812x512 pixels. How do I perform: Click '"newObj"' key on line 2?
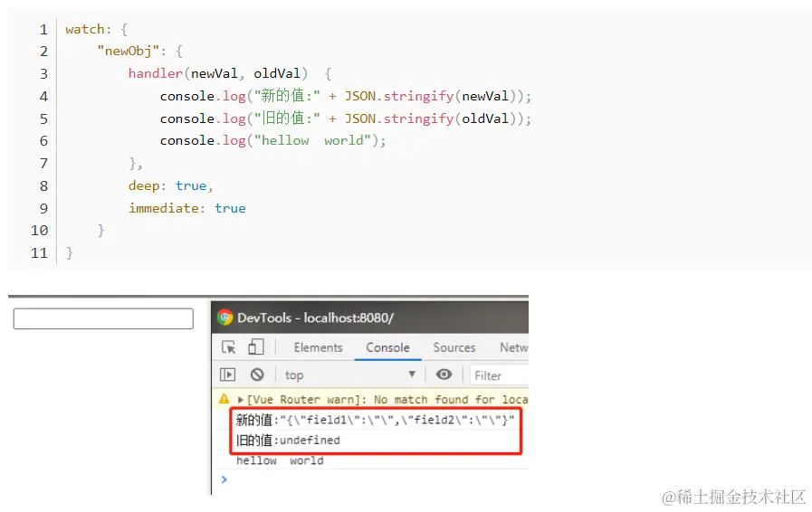tap(128, 52)
